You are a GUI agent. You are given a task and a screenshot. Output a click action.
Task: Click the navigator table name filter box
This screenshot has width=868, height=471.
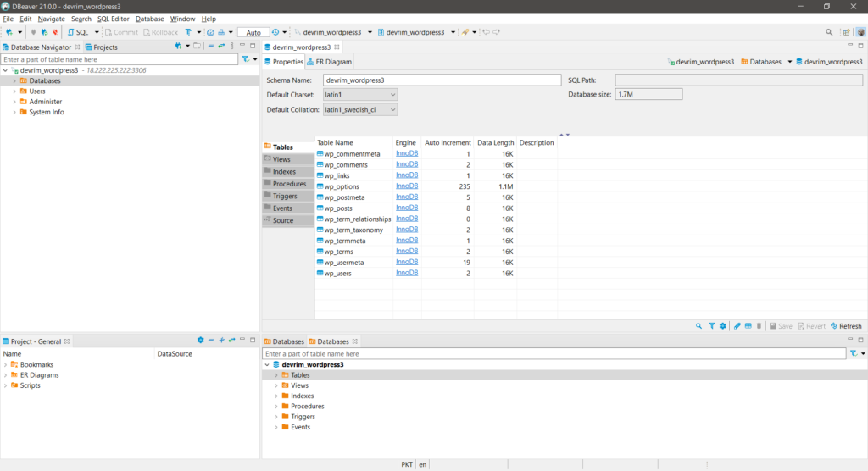[x=119, y=59]
